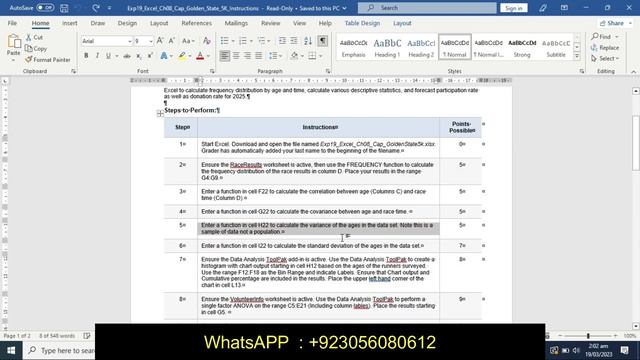
Task: Click Increase Indent icon
Action: pyautogui.click(x=293, y=41)
